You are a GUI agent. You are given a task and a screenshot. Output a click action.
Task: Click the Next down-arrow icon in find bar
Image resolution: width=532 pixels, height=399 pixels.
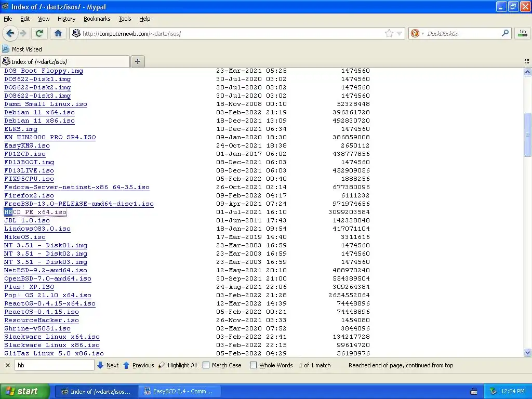pyautogui.click(x=100, y=365)
